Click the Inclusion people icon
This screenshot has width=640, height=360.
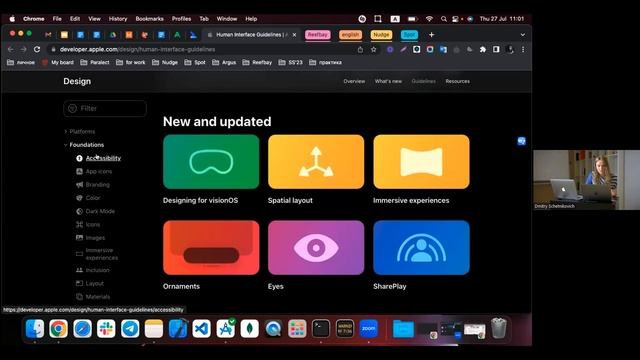coord(79,270)
